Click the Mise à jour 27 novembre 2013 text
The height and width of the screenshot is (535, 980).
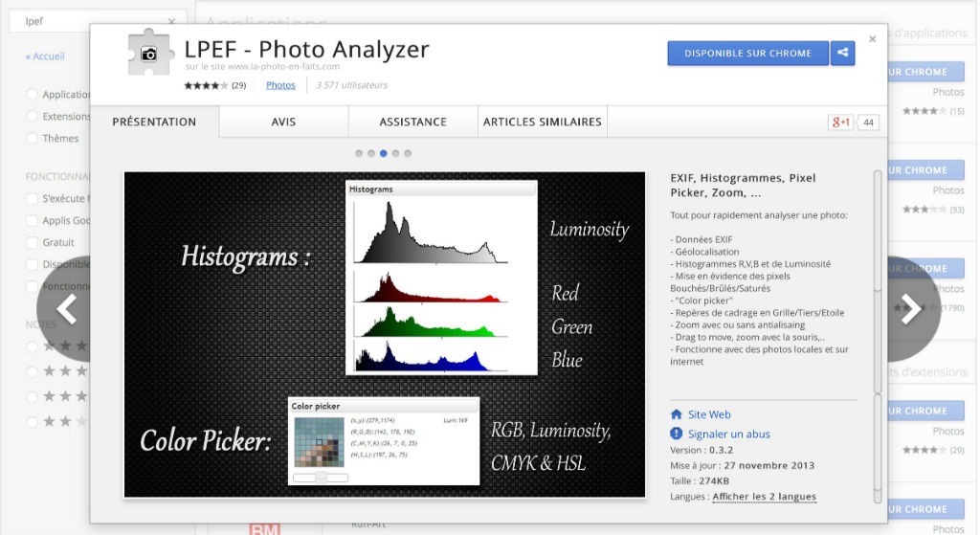point(742,466)
